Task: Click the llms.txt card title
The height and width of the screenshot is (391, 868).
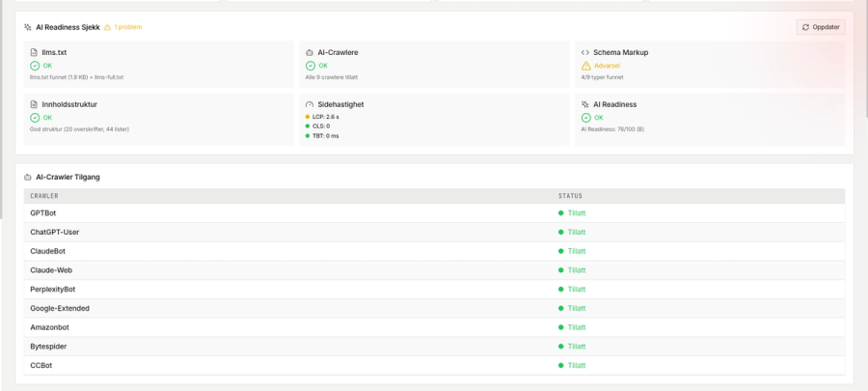Action: pos(54,52)
